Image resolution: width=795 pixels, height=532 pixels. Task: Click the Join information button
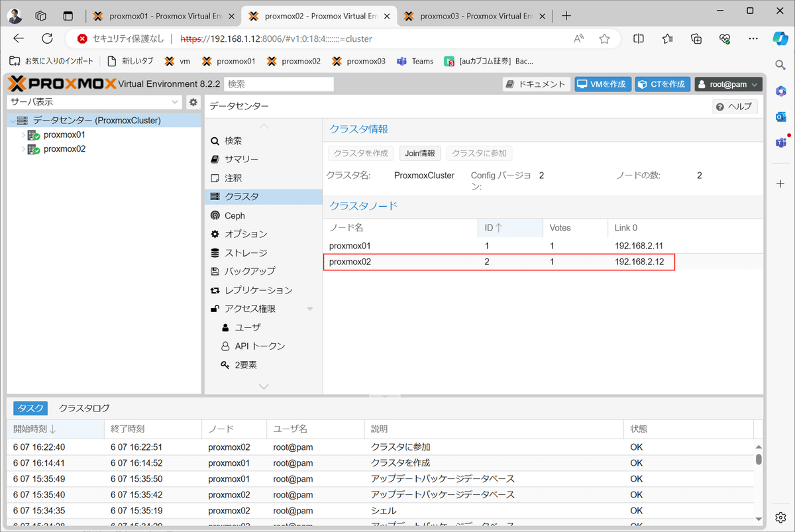(x=420, y=153)
